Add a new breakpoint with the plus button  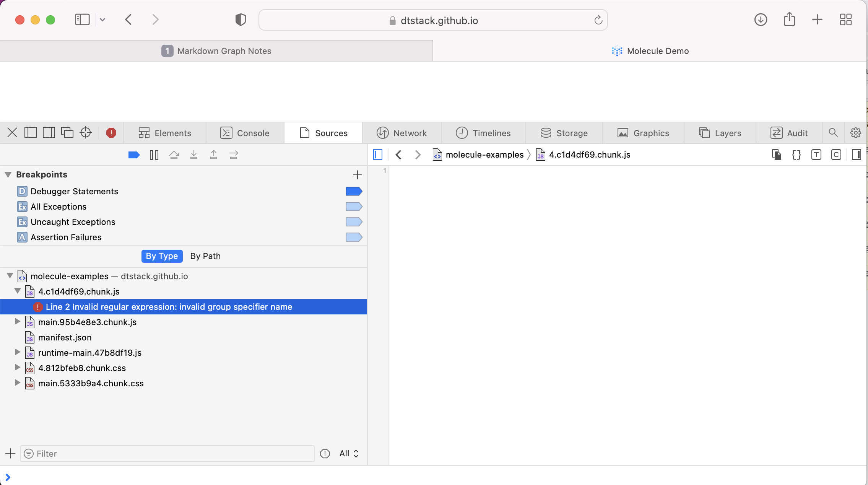(357, 175)
